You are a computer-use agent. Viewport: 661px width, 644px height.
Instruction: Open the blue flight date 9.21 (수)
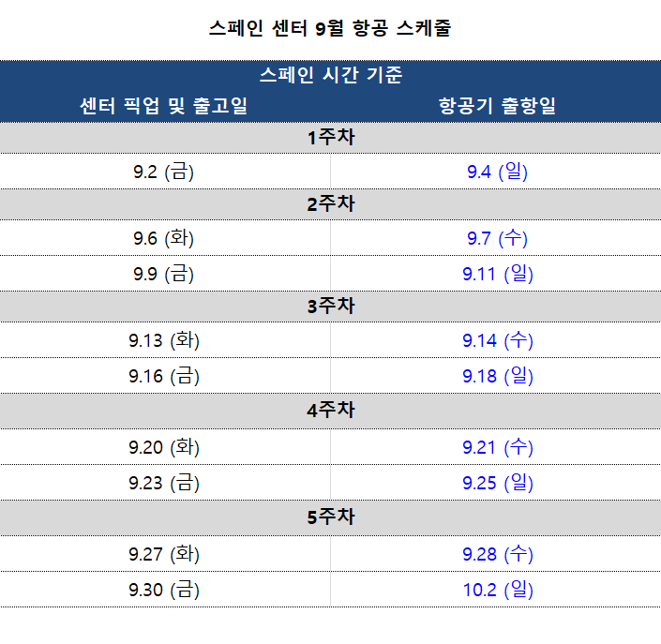click(498, 447)
